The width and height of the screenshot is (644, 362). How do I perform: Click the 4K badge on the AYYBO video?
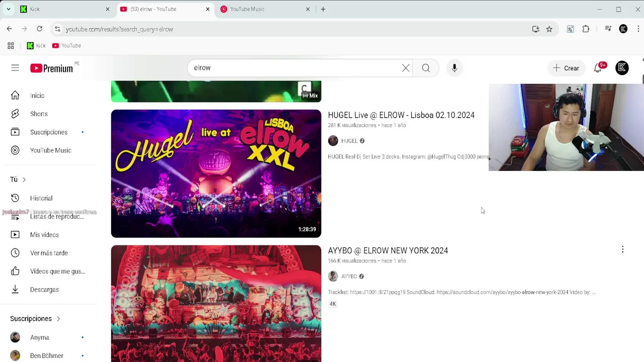pyautogui.click(x=333, y=304)
